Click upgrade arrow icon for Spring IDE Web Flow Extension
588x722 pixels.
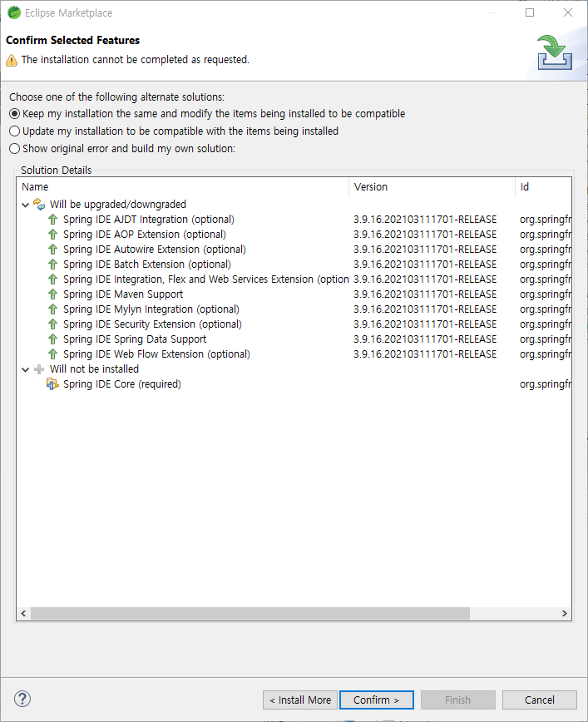[x=53, y=354]
